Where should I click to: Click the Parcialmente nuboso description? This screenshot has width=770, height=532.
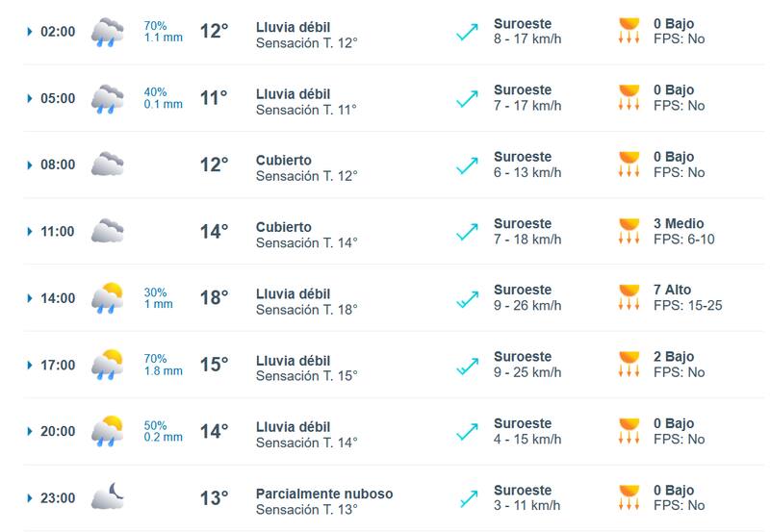[323, 494]
